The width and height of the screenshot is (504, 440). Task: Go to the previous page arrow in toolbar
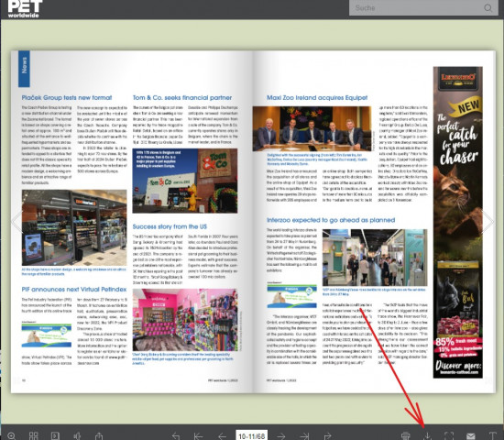[x=222, y=436]
